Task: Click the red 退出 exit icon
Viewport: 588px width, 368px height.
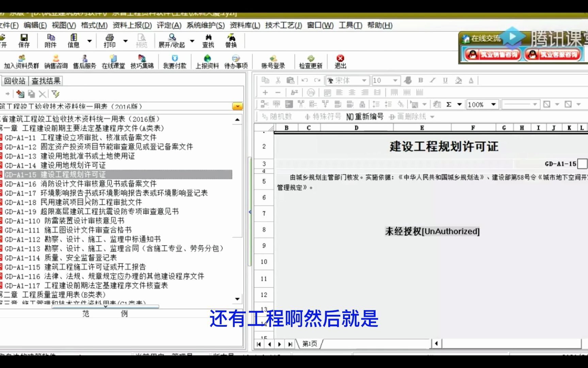Action: click(340, 62)
